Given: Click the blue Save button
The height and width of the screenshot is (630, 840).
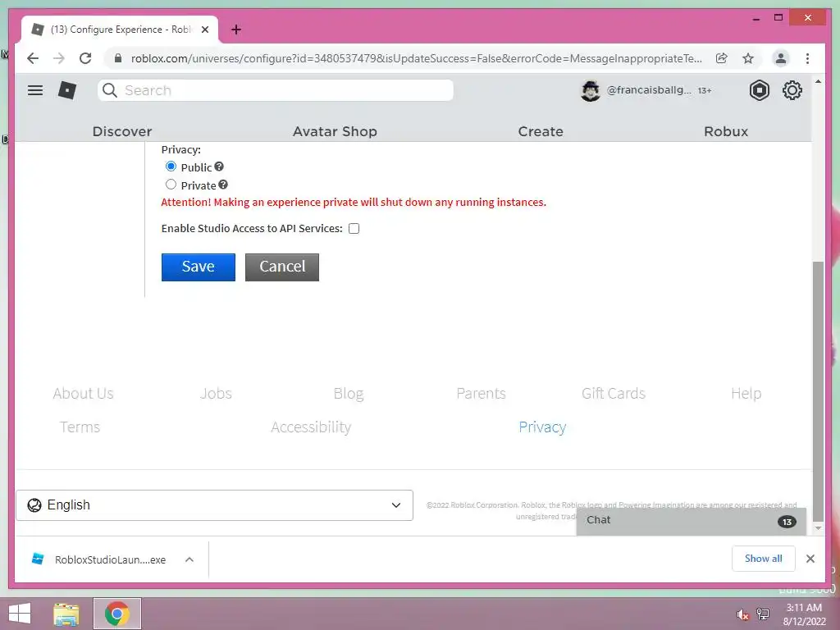Looking at the screenshot, I should 199,267.
